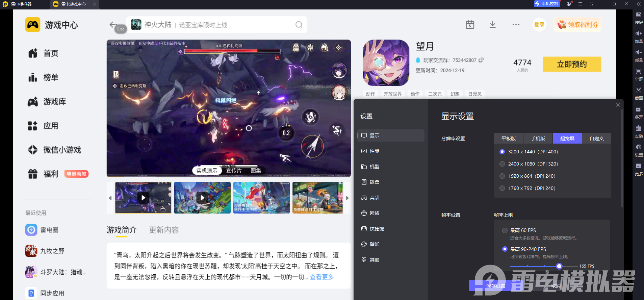644x300 pixels.
Task: Select 显示 display settings category
Action: coord(391,135)
